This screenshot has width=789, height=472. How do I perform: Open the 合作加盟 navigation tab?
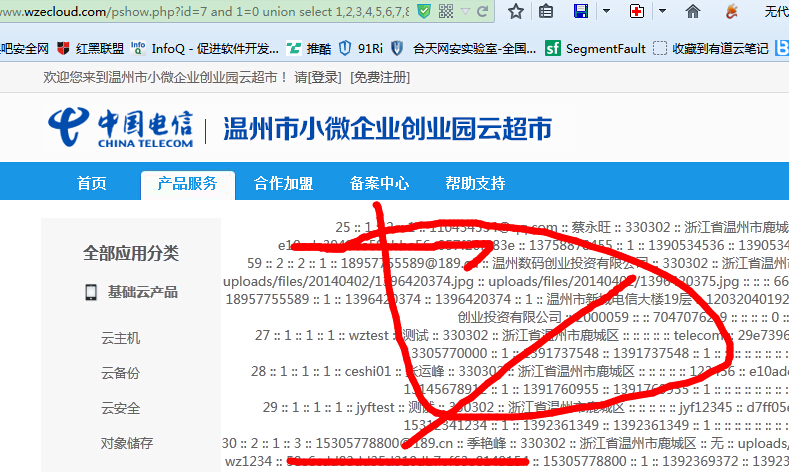[x=283, y=183]
